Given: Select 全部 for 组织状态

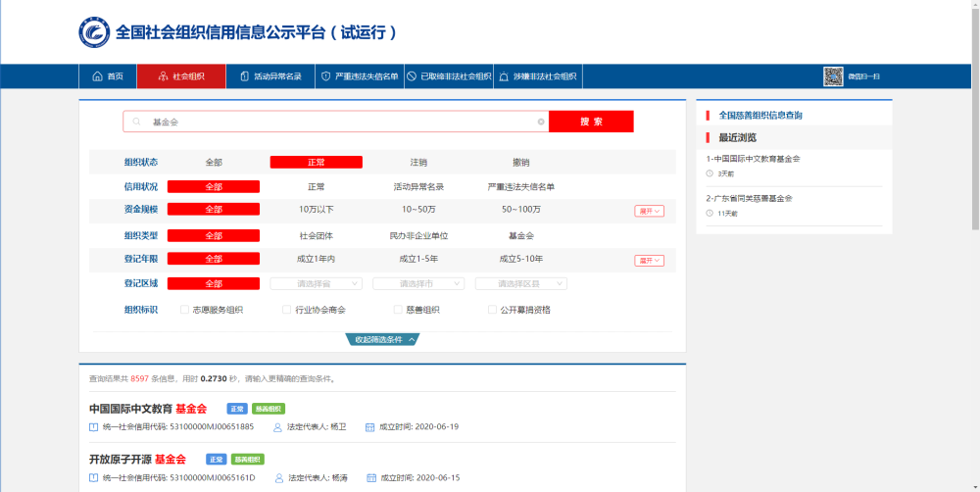Looking at the screenshot, I should pos(214,162).
